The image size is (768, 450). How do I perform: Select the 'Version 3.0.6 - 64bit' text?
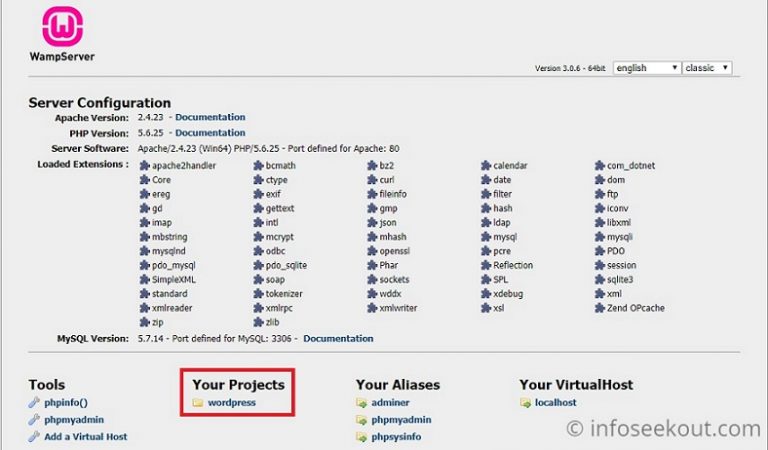point(570,69)
